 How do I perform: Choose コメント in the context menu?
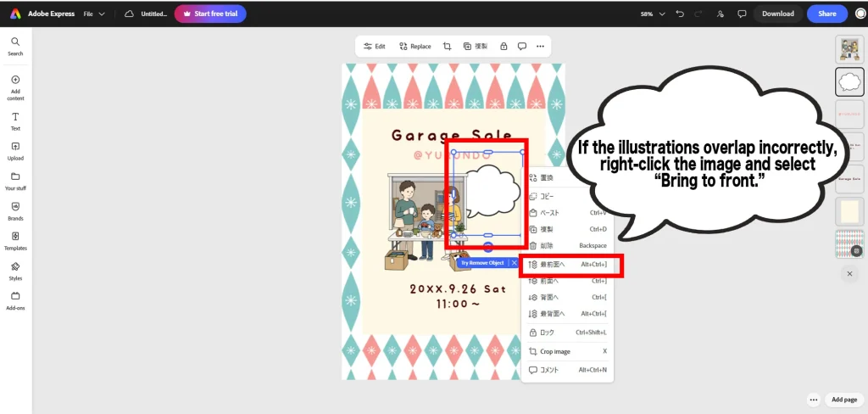[567, 370]
